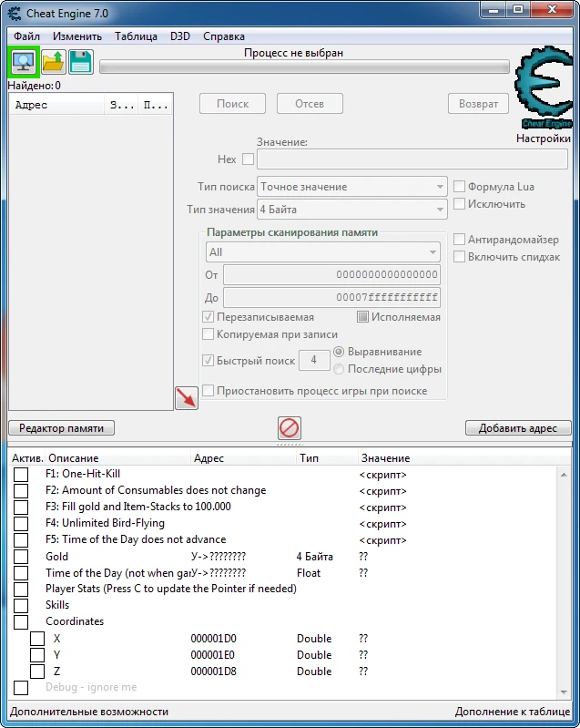The width and height of the screenshot is (580, 728).
Task: Toggle Skills group checkbox
Action: point(21,605)
